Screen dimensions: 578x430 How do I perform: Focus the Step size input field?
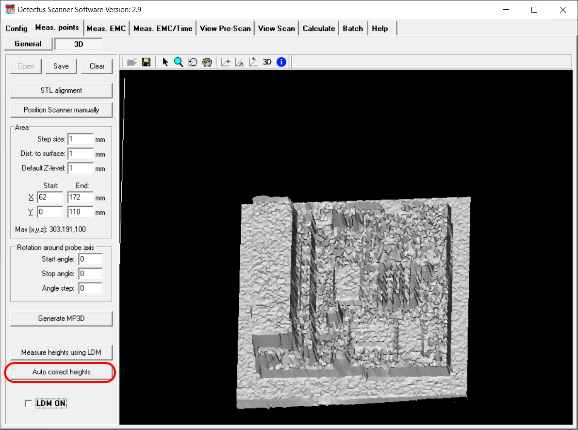click(80, 139)
